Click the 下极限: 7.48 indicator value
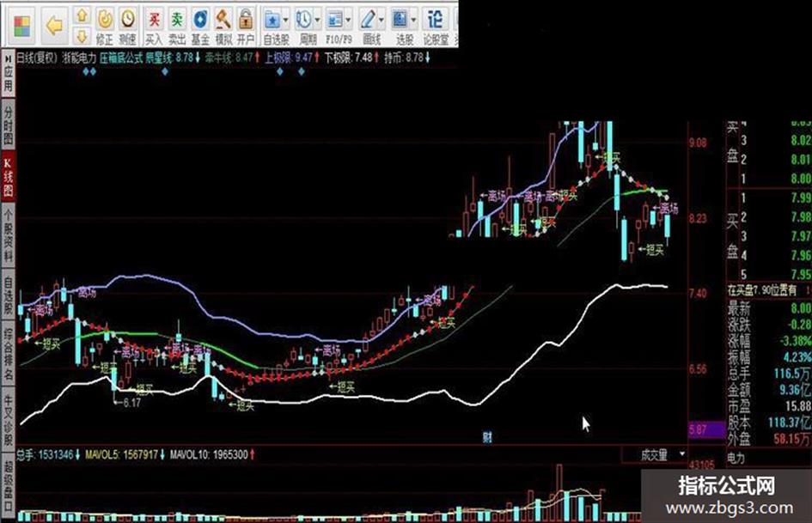The height and width of the screenshot is (523, 812). point(351,58)
